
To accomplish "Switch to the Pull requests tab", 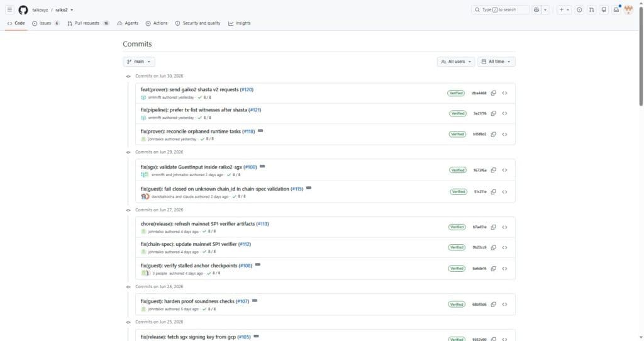I will tap(88, 23).
